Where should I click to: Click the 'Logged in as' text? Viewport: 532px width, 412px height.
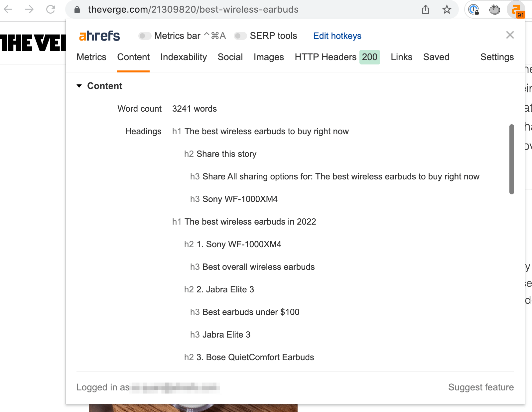point(103,387)
